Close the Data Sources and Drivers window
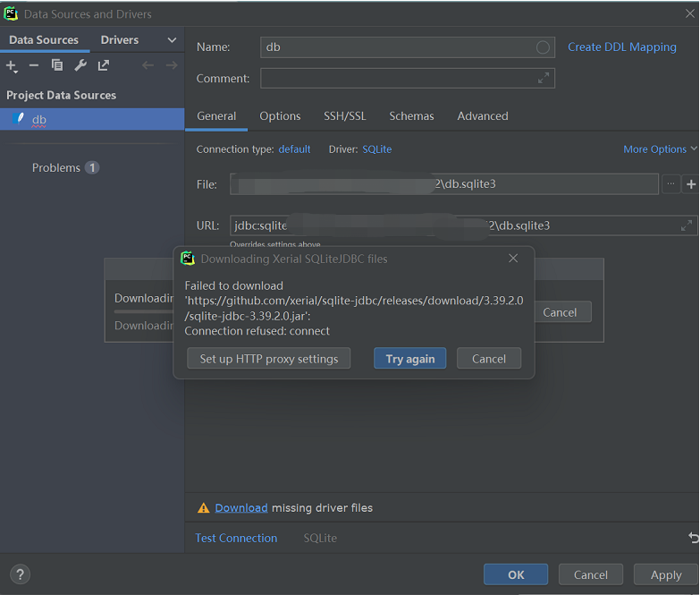This screenshot has width=700, height=595. coord(690,13)
